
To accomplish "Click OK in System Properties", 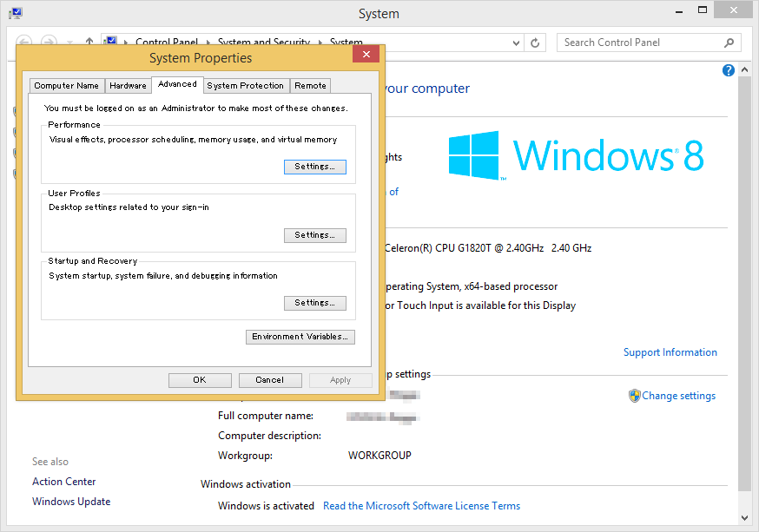I will 200,380.
